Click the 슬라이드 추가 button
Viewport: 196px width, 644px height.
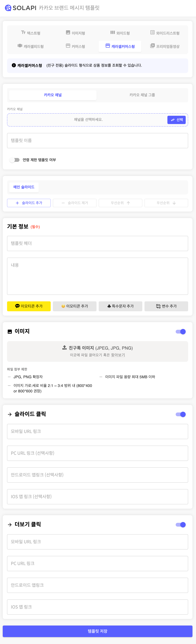click(x=29, y=203)
